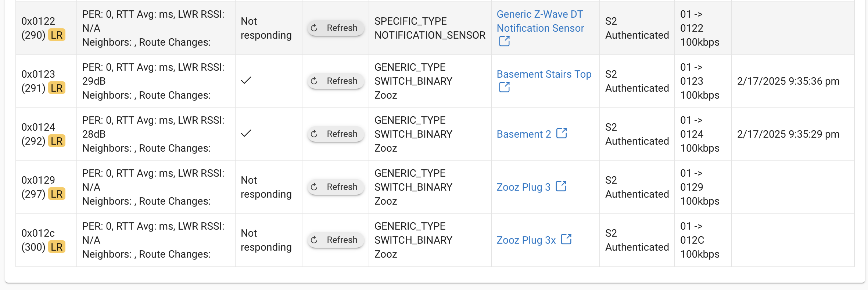Click LR badge for node 0x012c

tap(57, 247)
